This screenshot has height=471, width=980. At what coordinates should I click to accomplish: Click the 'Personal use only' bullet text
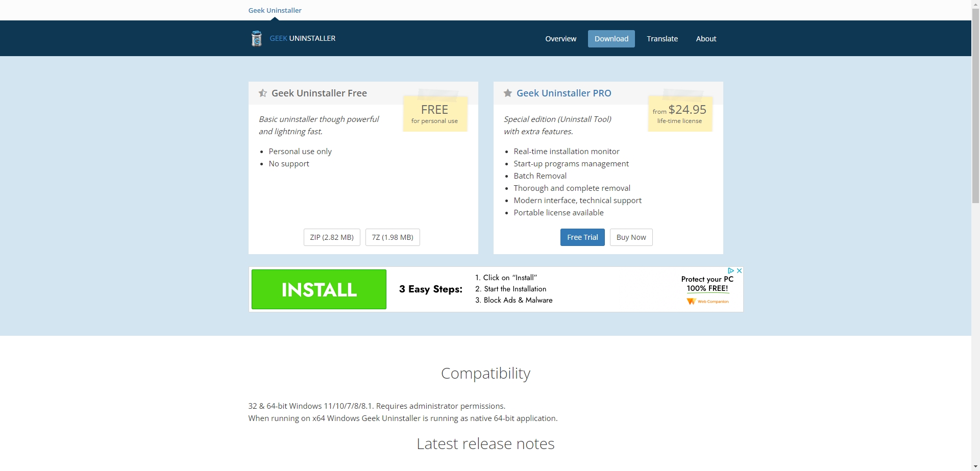click(x=300, y=152)
